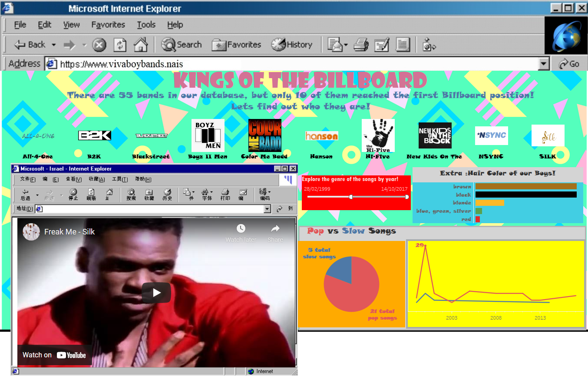
Task: Select the New Kids On The Block logo
Action: pos(435,135)
